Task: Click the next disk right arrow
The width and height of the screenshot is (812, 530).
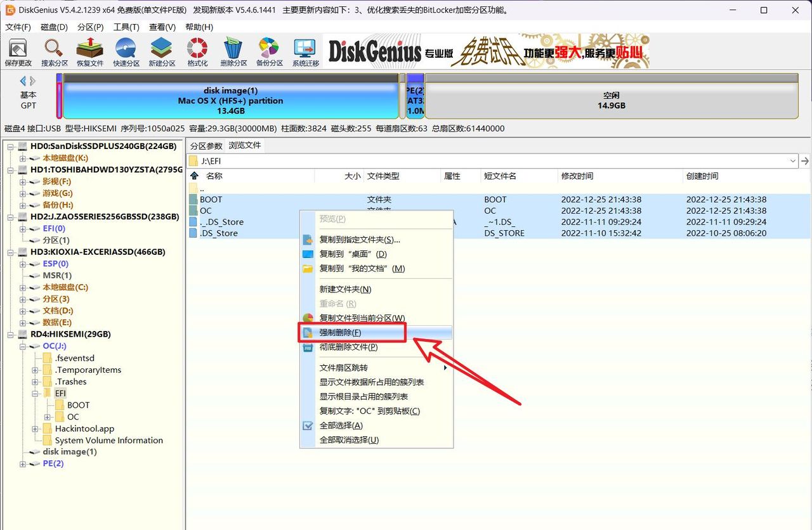Action: tap(33, 81)
